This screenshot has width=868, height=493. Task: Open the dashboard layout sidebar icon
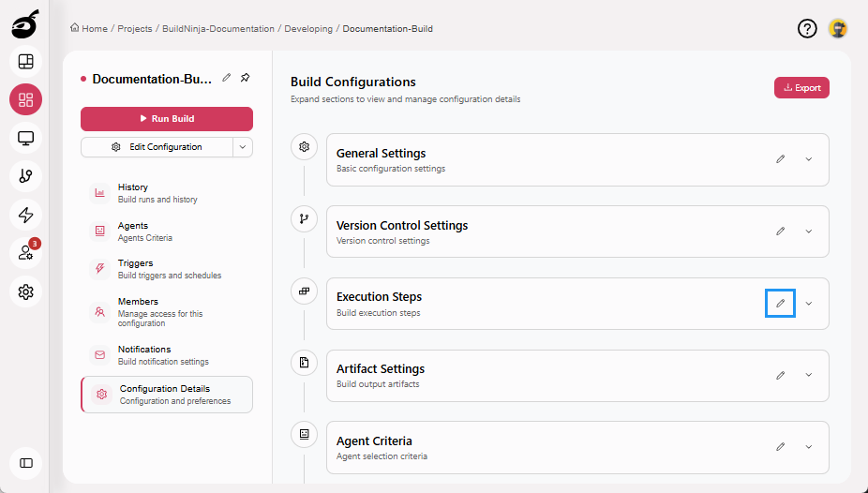click(25, 62)
